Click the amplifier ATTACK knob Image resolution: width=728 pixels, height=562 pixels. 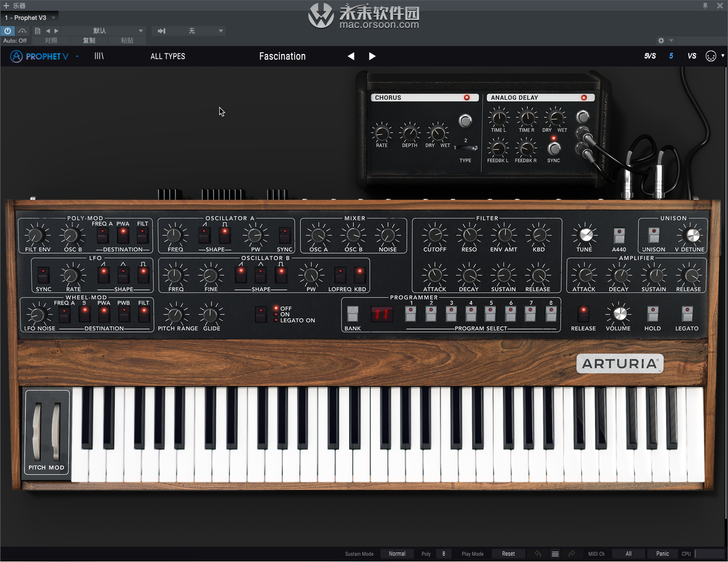[584, 275]
